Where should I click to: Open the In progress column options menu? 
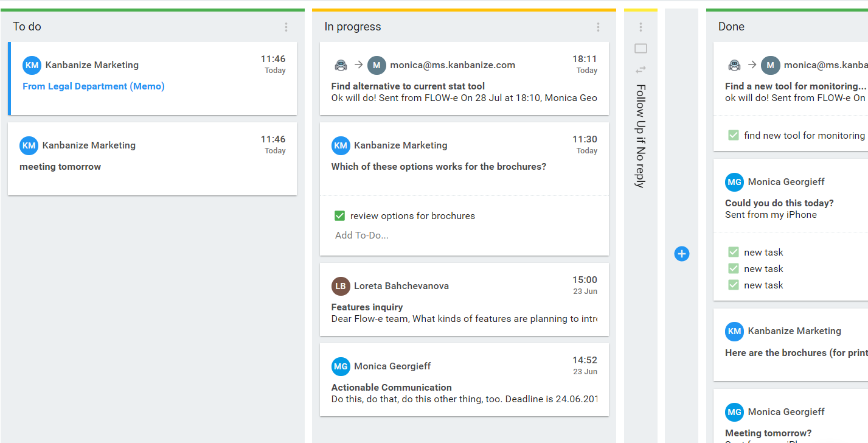pyautogui.click(x=598, y=27)
